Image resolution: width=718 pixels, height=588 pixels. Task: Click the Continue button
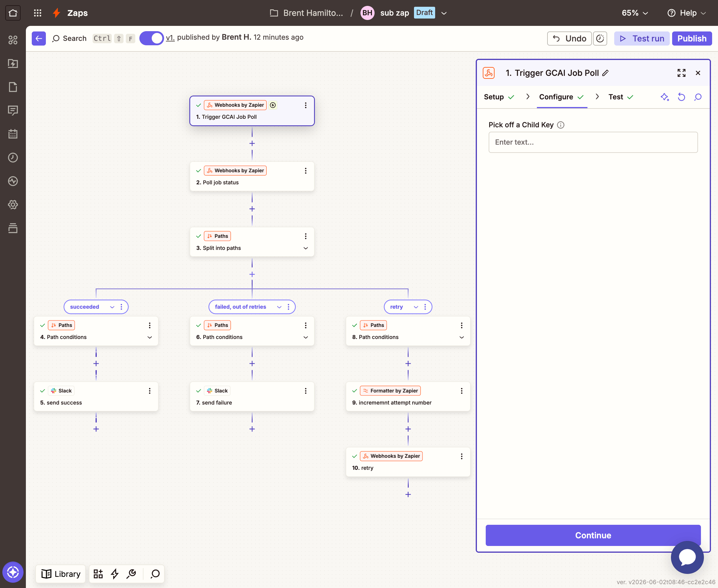(x=593, y=535)
